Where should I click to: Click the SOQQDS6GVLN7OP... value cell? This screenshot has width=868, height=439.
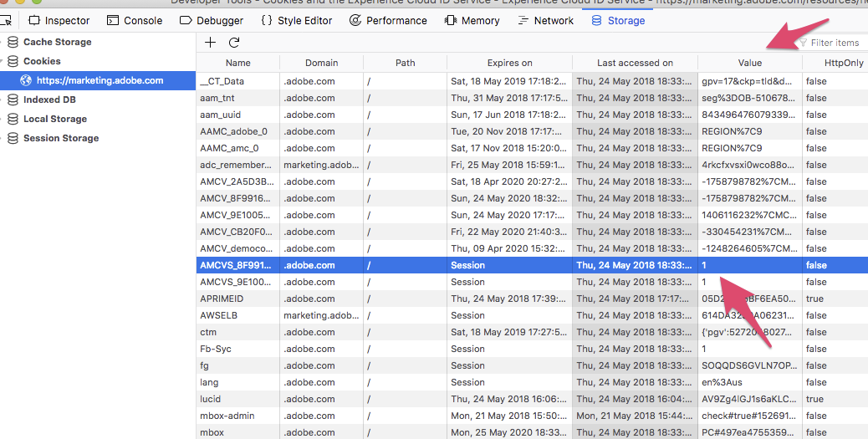749,365
